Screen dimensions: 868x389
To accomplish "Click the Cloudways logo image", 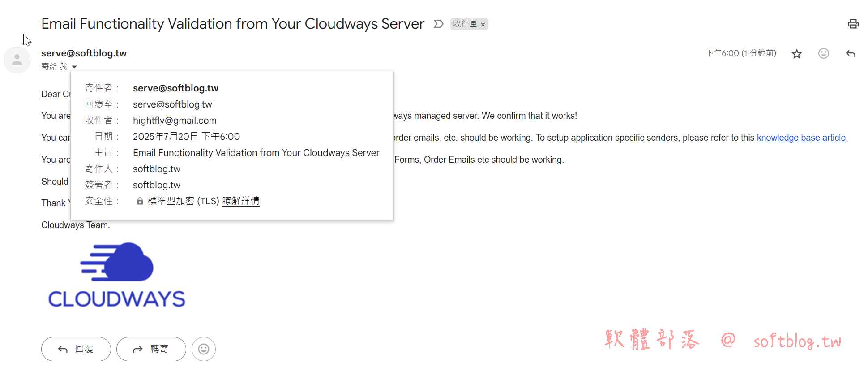I will point(116,275).
